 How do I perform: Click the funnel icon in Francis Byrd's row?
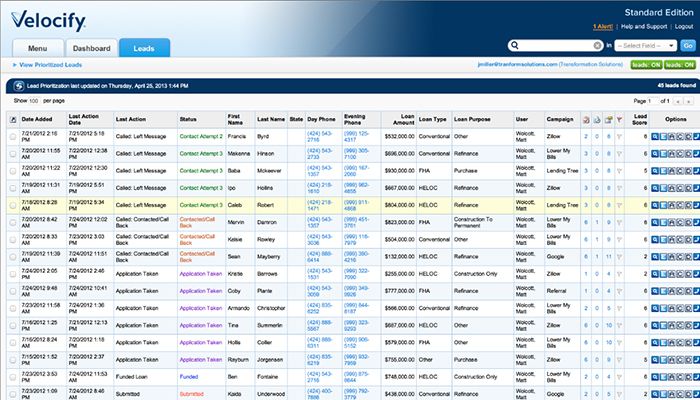tap(619, 137)
